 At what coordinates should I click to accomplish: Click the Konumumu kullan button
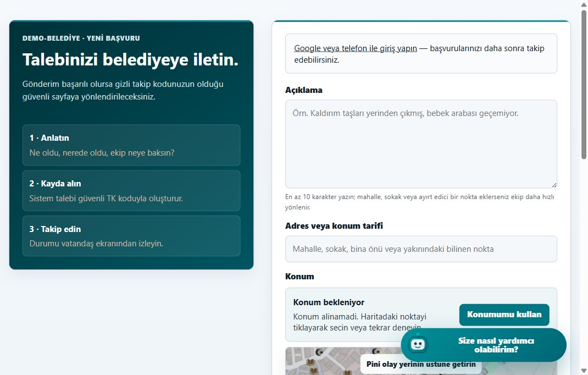504,315
